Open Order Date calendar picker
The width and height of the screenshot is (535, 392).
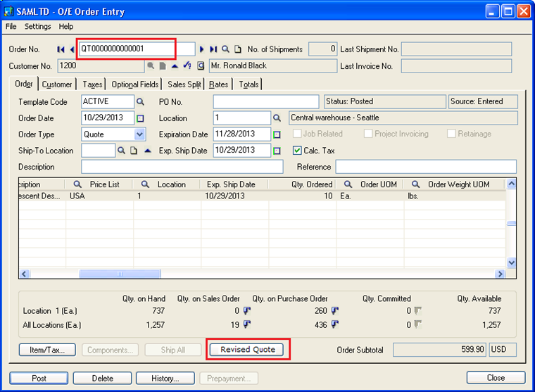coord(140,118)
